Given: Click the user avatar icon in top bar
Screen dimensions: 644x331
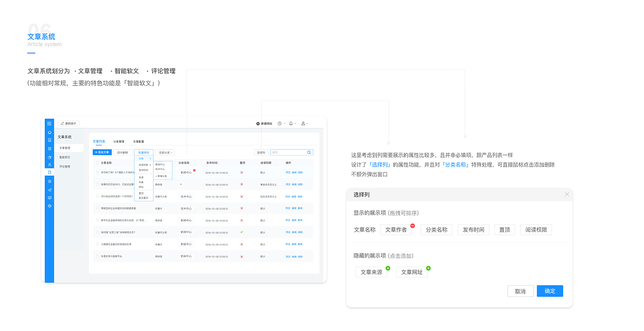Looking at the screenshot, I should pos(303,123).
